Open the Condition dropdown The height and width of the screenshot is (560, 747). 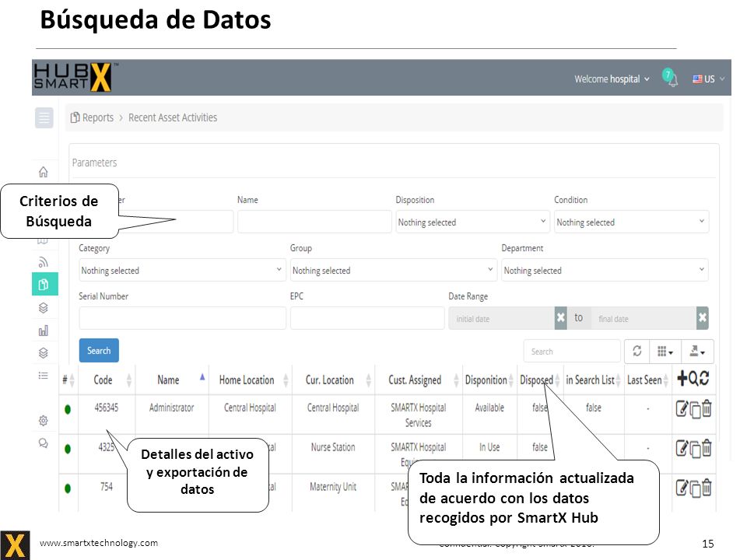click(x=631, y=222)
